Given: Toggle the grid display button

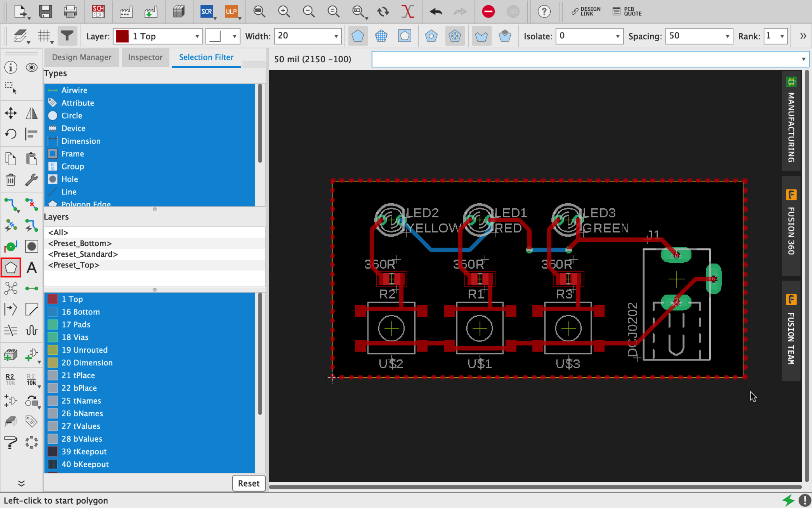Looking at the screenshot, I should (44, 36).
